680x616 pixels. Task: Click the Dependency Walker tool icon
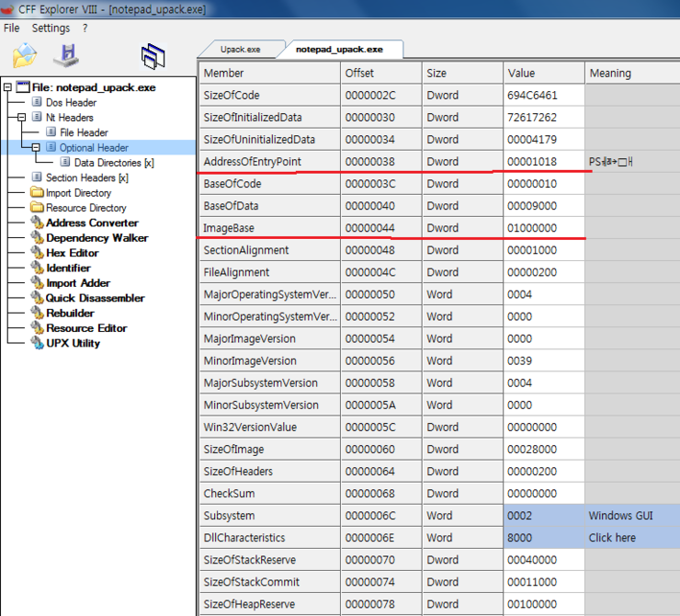38,237
